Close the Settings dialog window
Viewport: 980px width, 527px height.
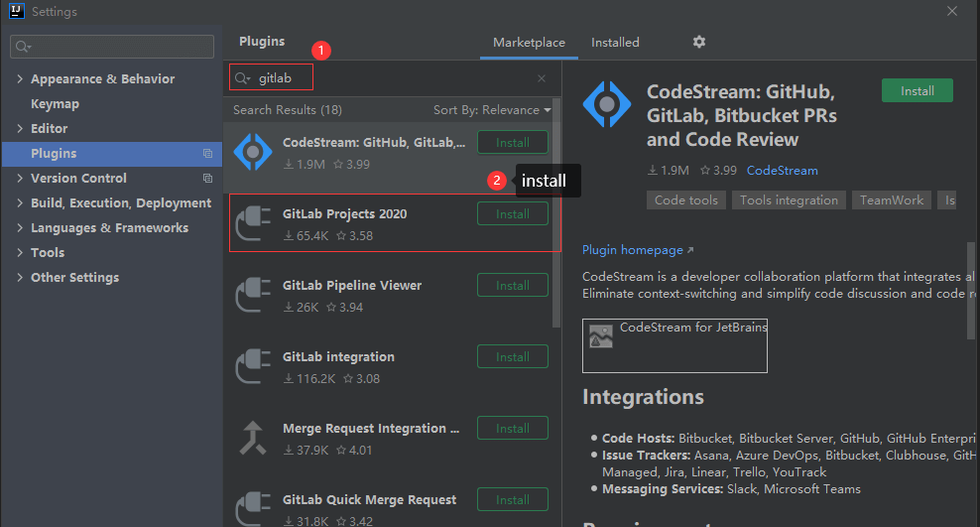tap(952, 11)
